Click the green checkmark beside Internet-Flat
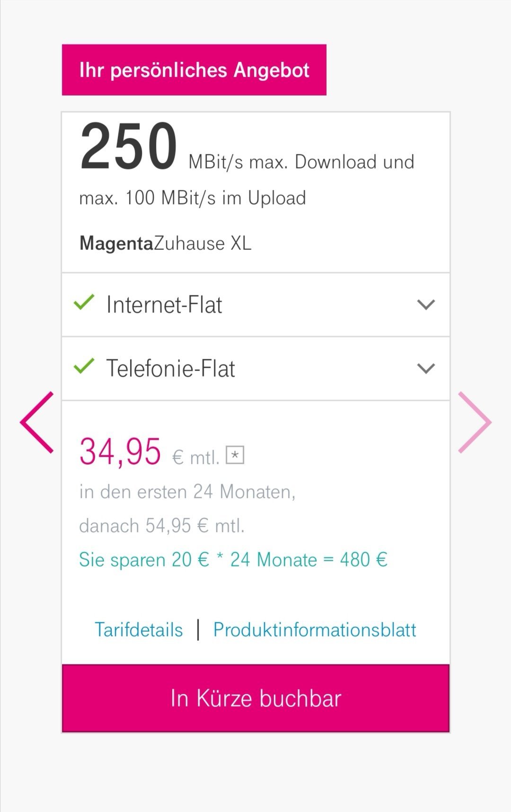 [84, 303]
